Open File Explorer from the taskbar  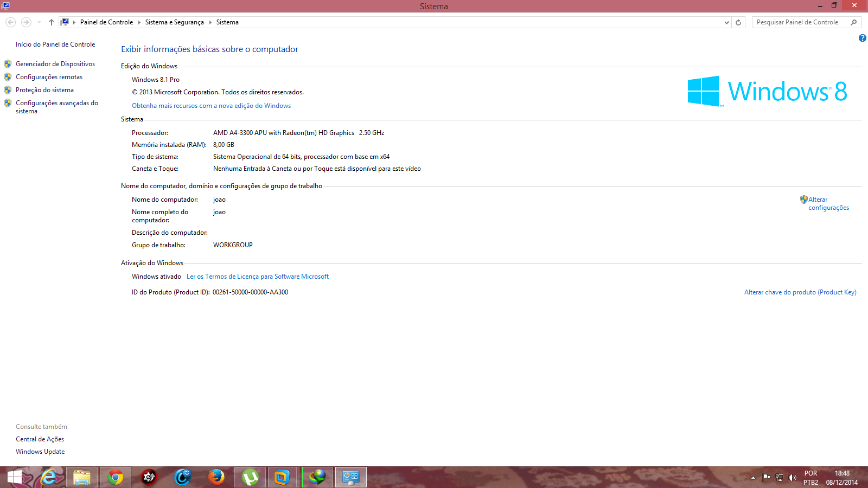82,477
